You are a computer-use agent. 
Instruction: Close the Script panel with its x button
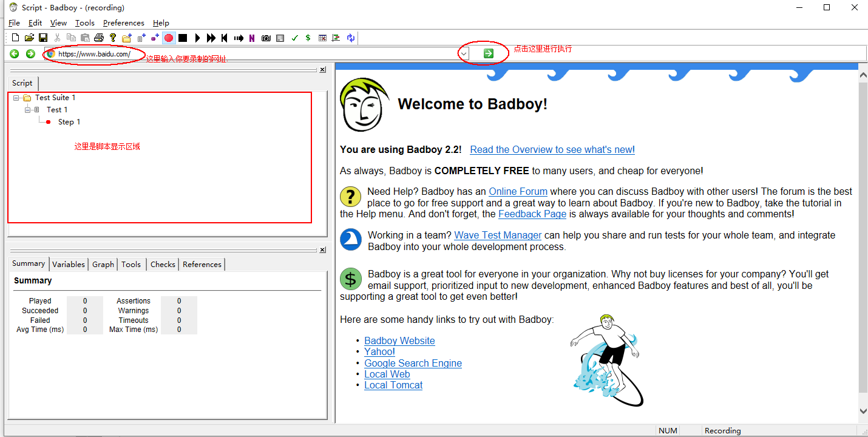tap(322, 70)
